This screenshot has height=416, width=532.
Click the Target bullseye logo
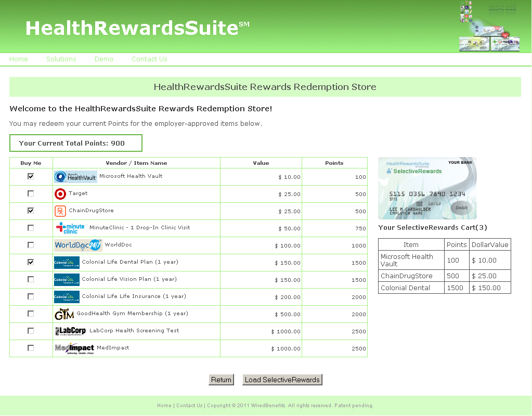click(60, 194)
